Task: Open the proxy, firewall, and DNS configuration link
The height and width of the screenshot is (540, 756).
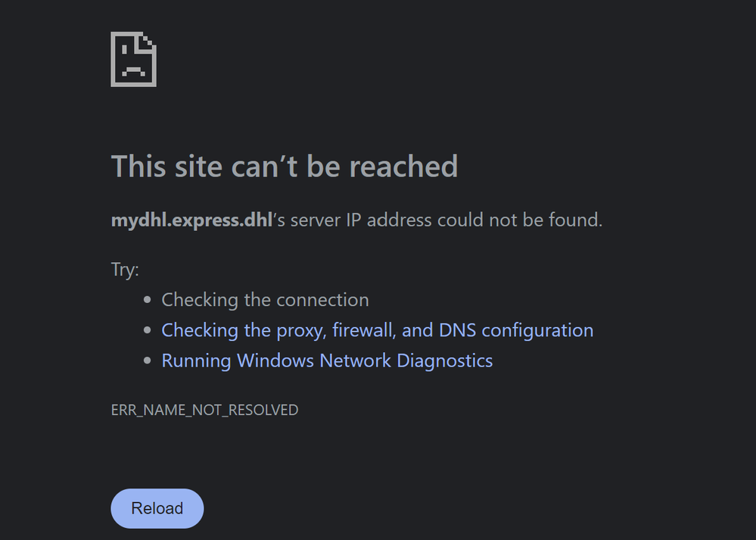Action: 377,330
